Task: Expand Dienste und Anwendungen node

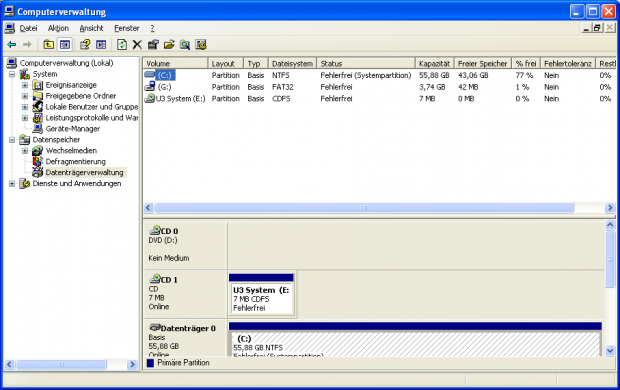Action: coord(12,184)
